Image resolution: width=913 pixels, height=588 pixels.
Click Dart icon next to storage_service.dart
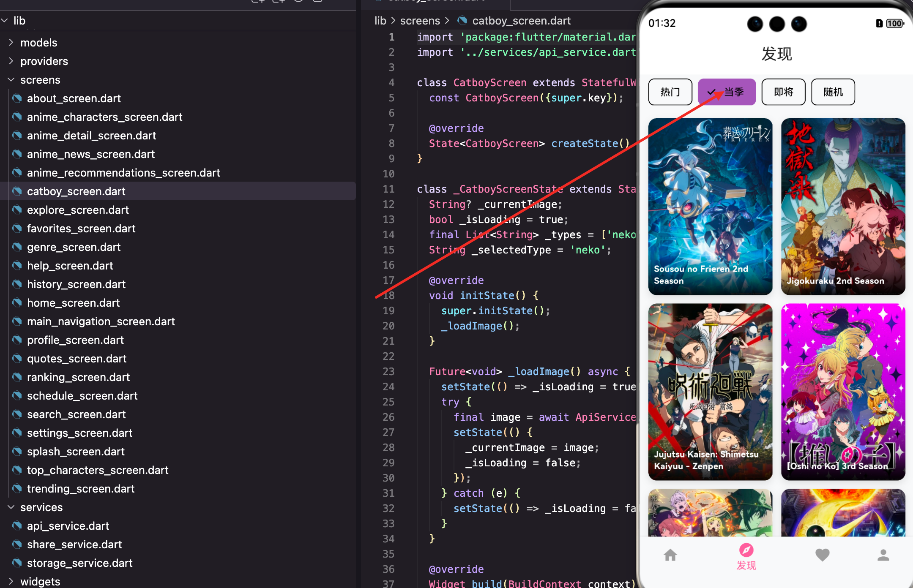coord(17,563)
